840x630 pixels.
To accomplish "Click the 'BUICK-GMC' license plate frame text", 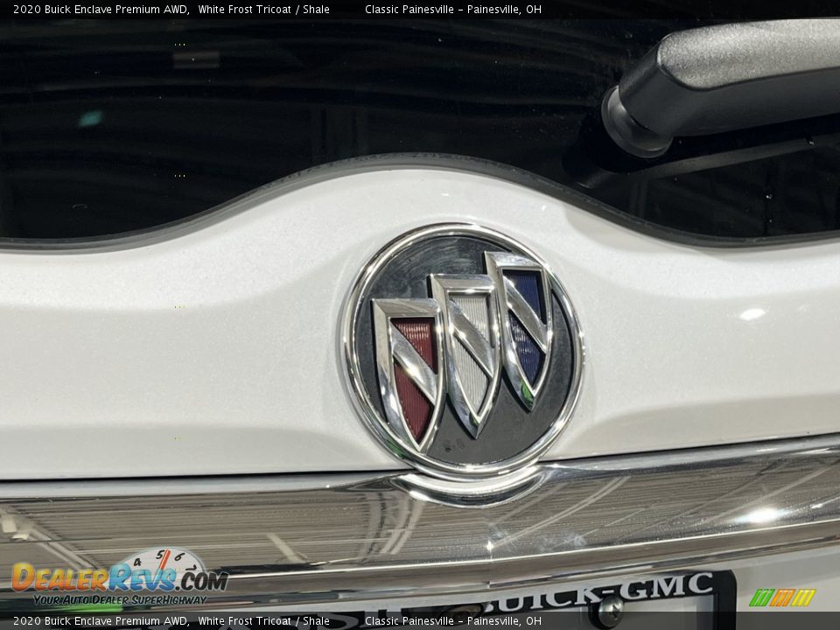I will 598,591.
